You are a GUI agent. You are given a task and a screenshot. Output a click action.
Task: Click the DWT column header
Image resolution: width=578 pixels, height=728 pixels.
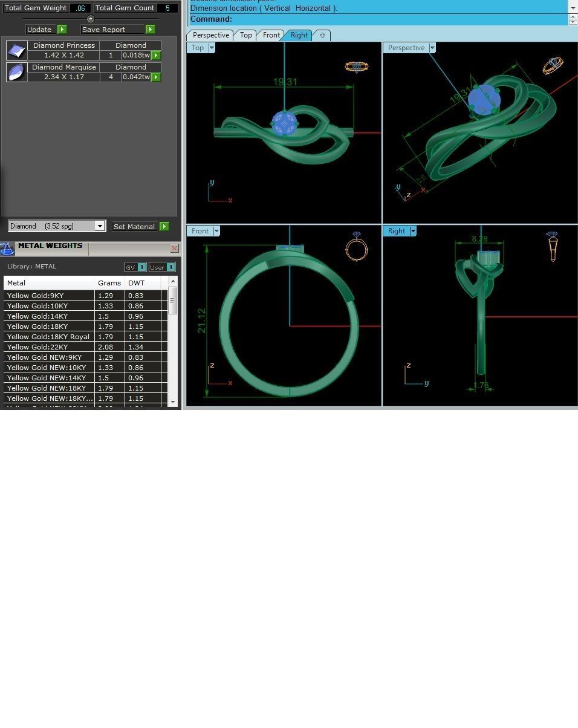[143, 283]
